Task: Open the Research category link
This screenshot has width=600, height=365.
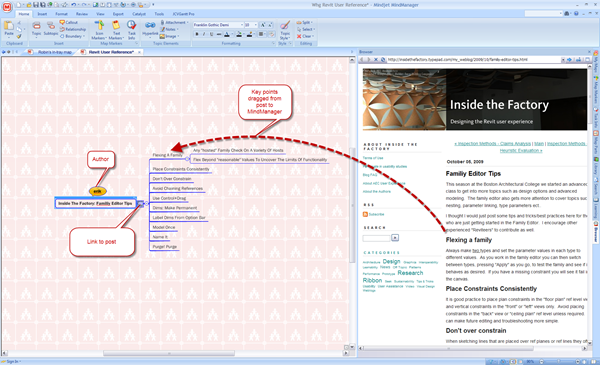Action: (x=410, y=273)
